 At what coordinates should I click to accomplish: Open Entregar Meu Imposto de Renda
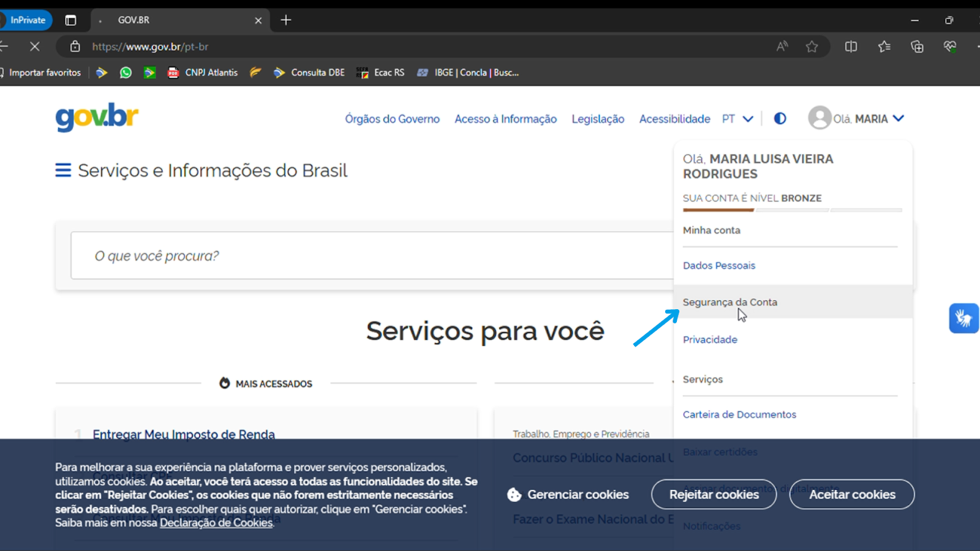coord(184,434)
